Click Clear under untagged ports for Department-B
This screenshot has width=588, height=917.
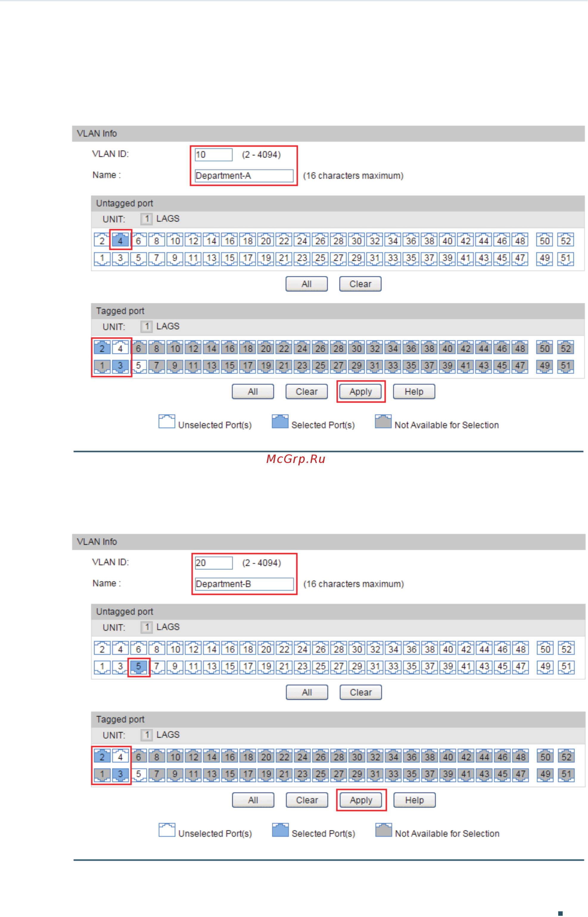pyautogui.click(x=361, y=692)
